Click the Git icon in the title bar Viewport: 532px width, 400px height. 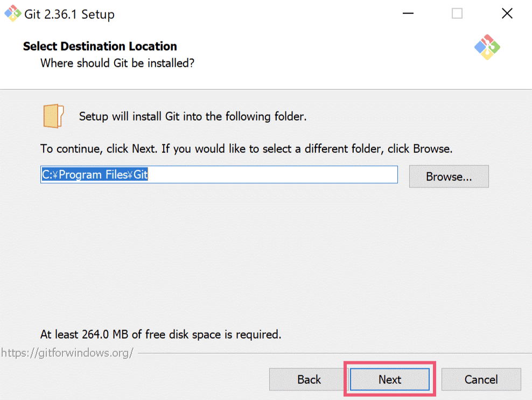12,13
